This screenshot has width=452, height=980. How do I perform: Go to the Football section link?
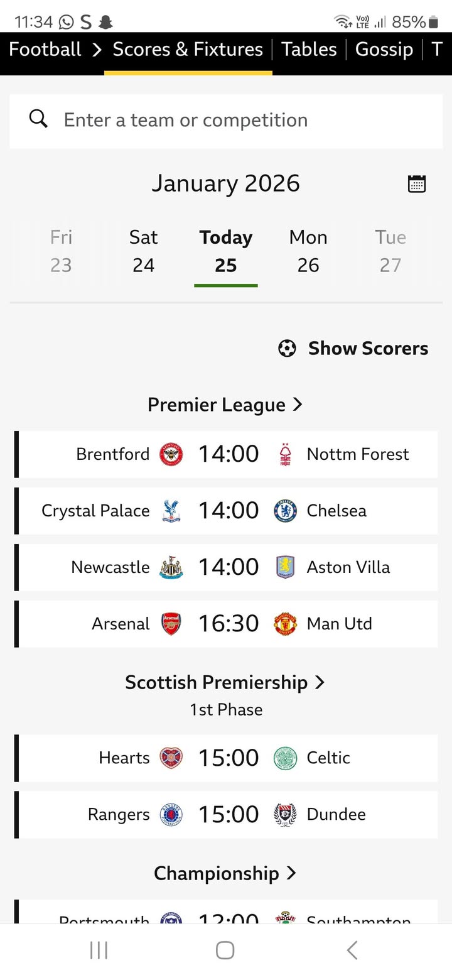45,50
